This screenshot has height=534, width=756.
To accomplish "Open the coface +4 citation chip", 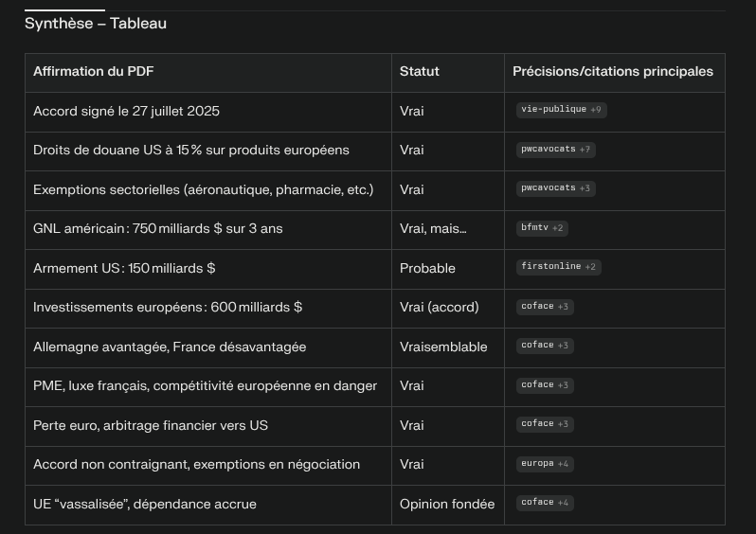I will click(x=546, y=503).
